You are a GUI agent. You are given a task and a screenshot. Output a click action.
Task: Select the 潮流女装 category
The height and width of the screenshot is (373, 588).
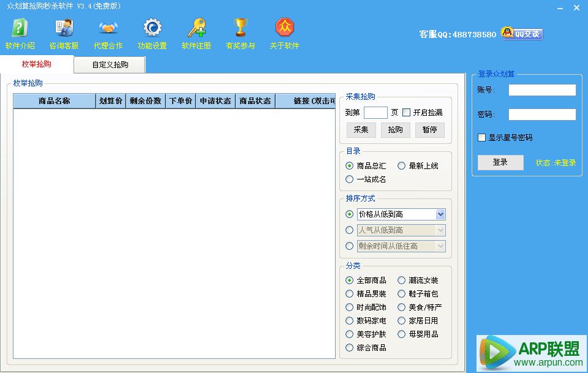pyautogui.click(x=403, y=280)
